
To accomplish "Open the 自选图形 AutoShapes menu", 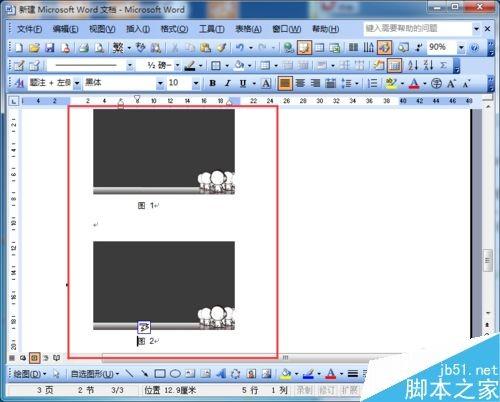I will click(x=95, y=374).
